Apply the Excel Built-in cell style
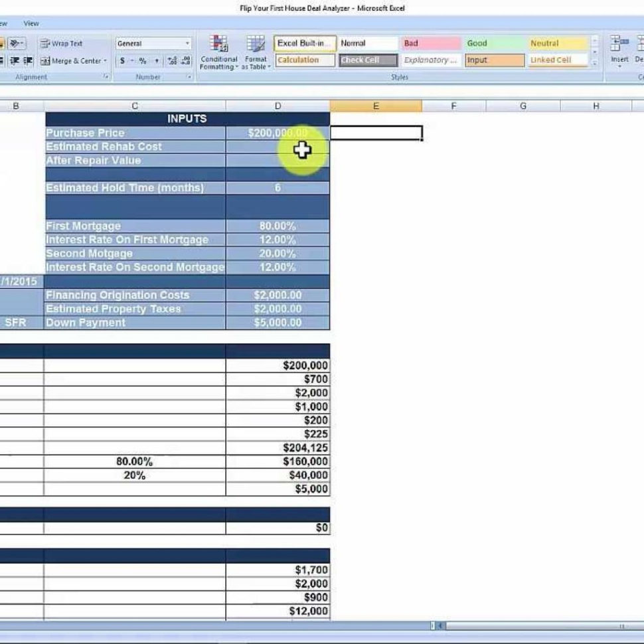The height and width of the screenshot is (644, 644). 305,43
